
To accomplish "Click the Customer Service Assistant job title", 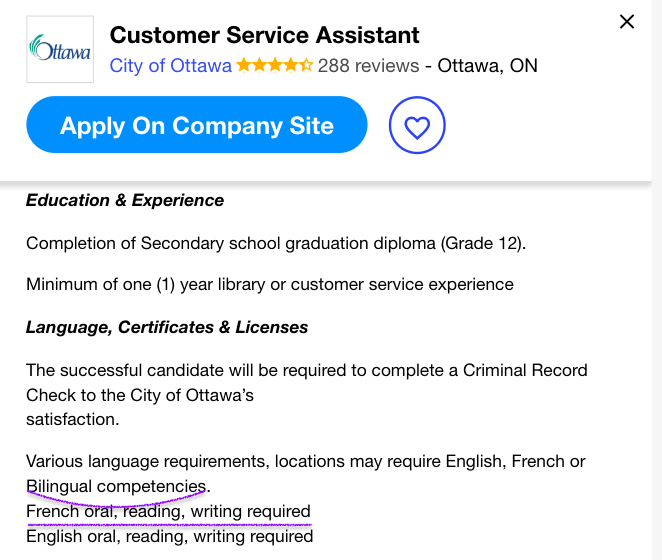I will [x=264, y=35].
